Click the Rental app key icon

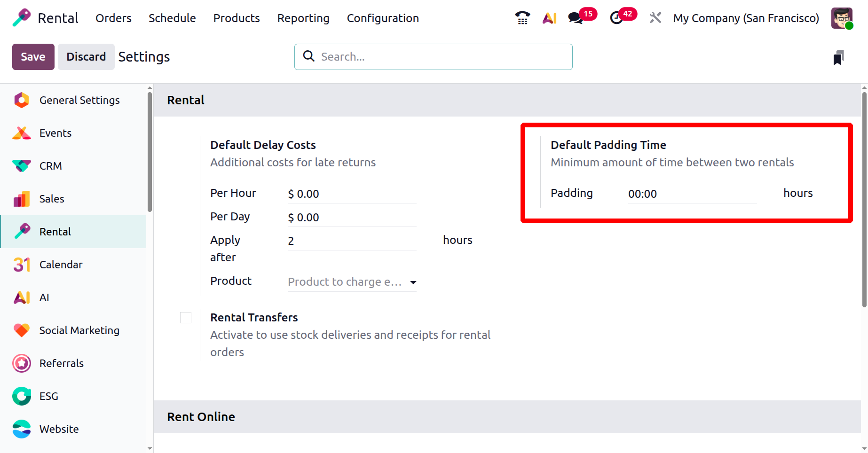[x=21, y=18]
